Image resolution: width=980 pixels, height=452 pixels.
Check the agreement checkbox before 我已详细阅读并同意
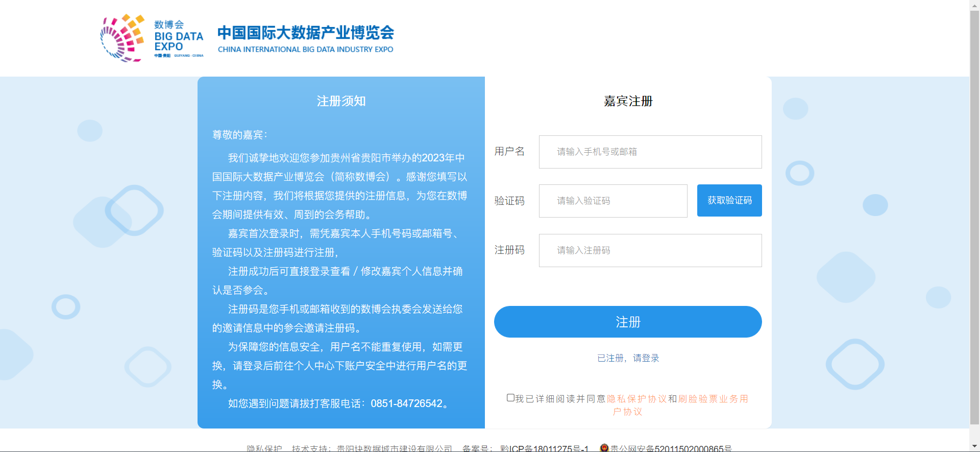(510, 398)
